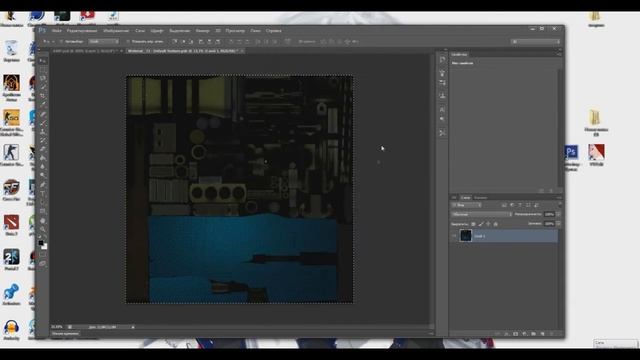Select the Zoom tool
The width and height of the screenshot is (640, 360).
pos(43,229)
